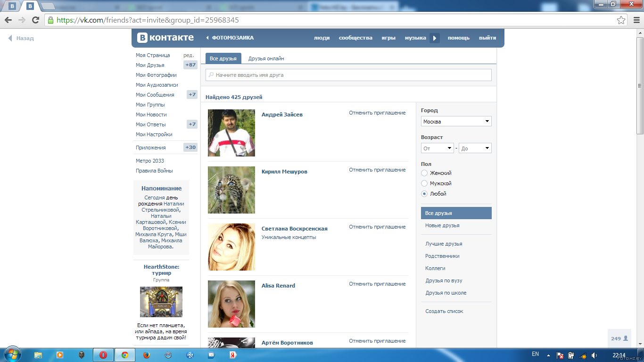
Task: Go back to ФОТОМОЗАИКА group
Action: (230, 38)
